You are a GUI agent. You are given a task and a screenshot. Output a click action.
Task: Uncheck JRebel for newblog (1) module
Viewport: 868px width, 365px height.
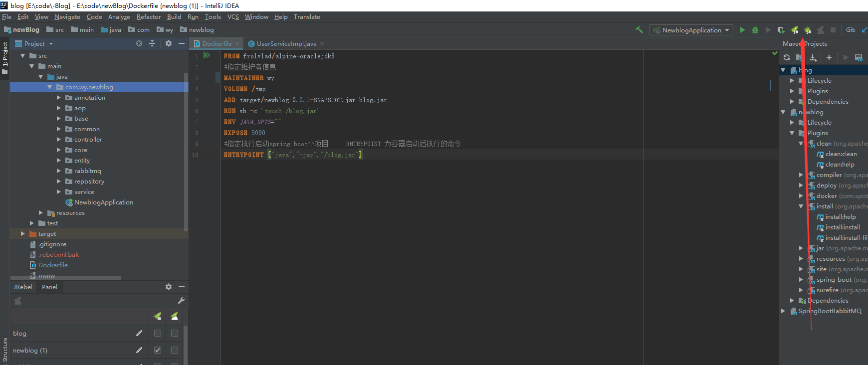tap(158, 351)
